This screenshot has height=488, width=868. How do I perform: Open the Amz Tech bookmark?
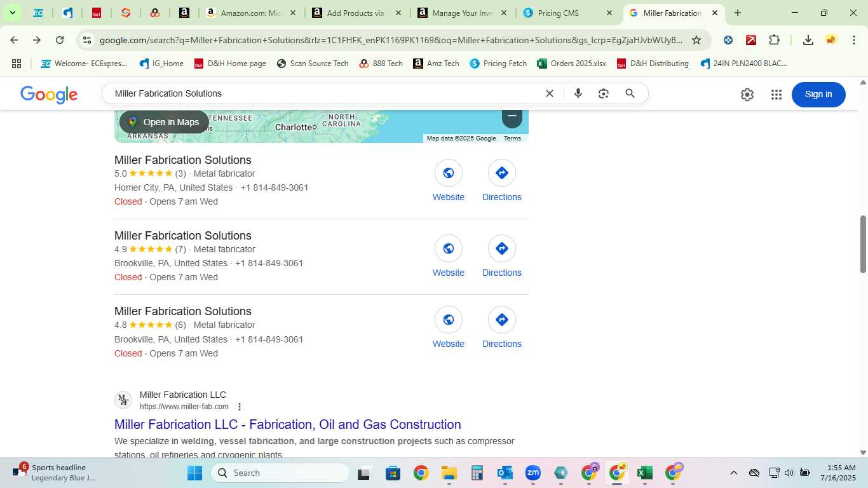point(436,64)
